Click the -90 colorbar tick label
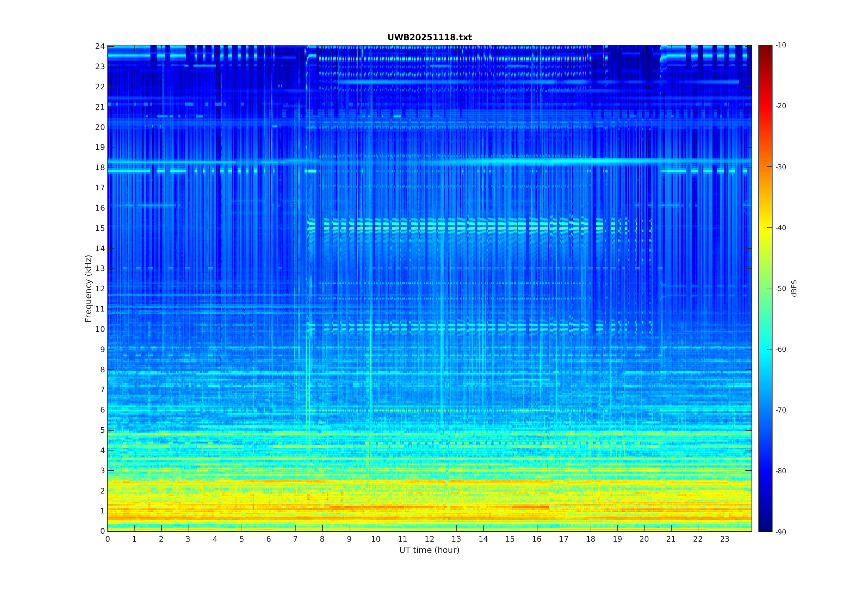Viewport: 868px width, 597px height. click(x=780, y=532)
